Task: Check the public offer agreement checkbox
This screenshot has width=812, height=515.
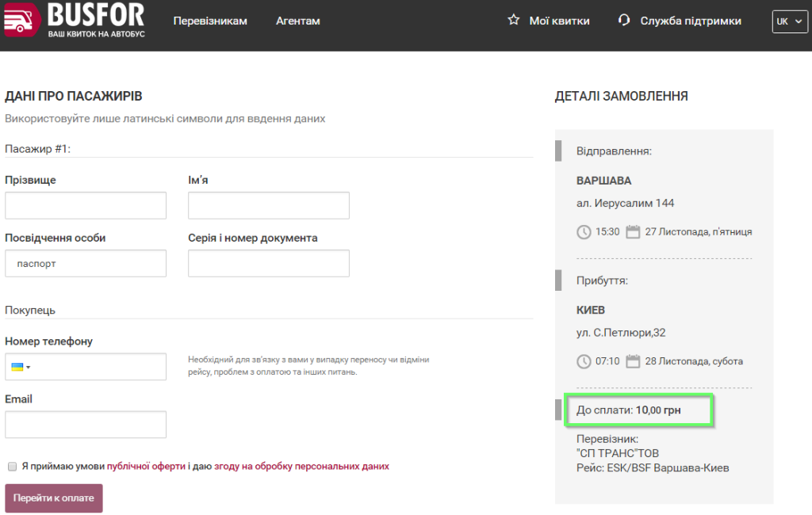Action: click(13, 467)
